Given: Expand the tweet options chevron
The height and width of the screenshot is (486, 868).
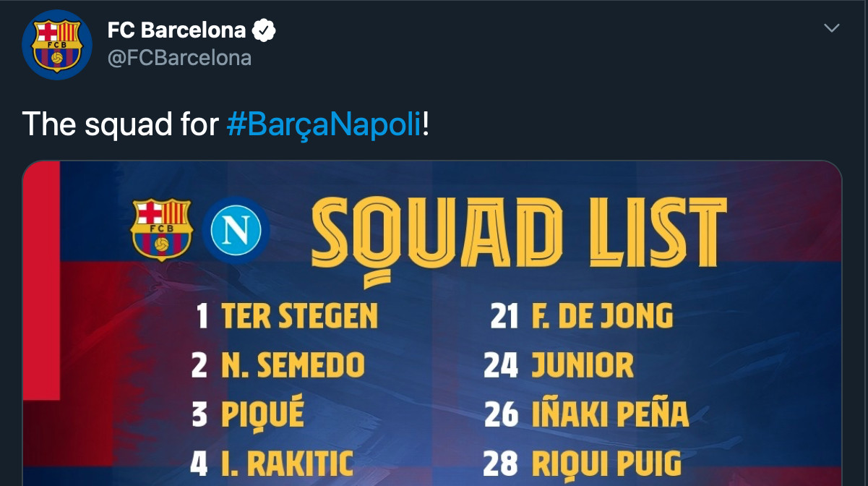Looking at the screenshot, I should (x=832, y=28).
